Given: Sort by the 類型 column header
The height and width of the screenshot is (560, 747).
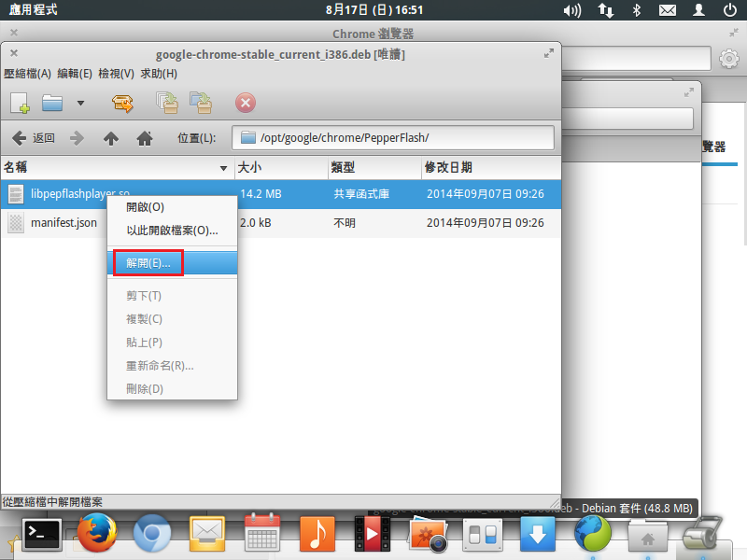Looking at the screenshot, I should coord(375,168).
